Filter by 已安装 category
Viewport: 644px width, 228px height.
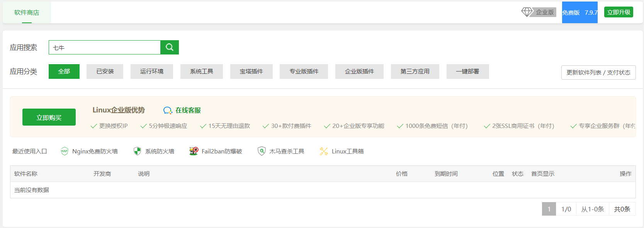105,71
